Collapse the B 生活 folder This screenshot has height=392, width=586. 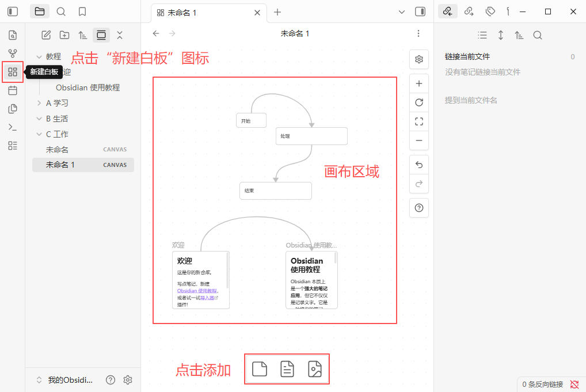(x=39, y=119)
